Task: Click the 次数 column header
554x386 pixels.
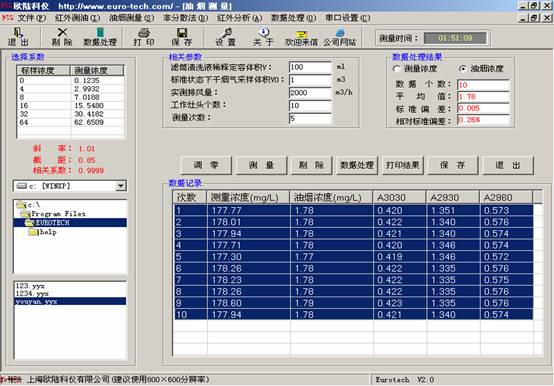Action: pyautogui.click(x=190, y=197)
